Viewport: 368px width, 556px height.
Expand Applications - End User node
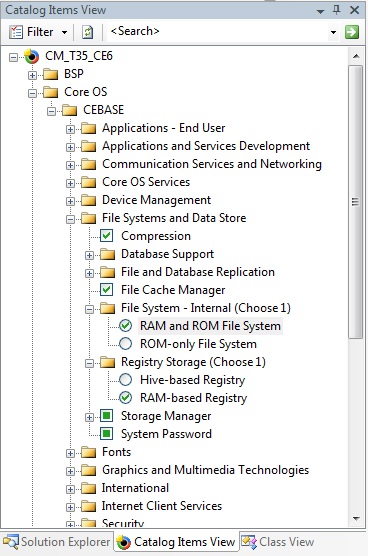pos(70,129)
